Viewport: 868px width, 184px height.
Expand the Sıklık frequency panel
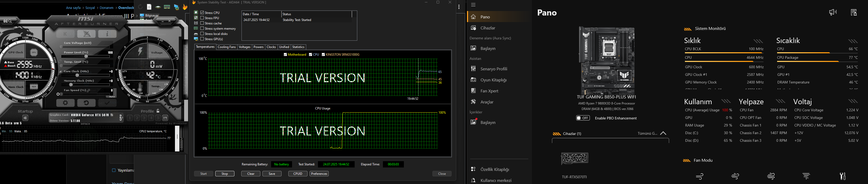758,41
